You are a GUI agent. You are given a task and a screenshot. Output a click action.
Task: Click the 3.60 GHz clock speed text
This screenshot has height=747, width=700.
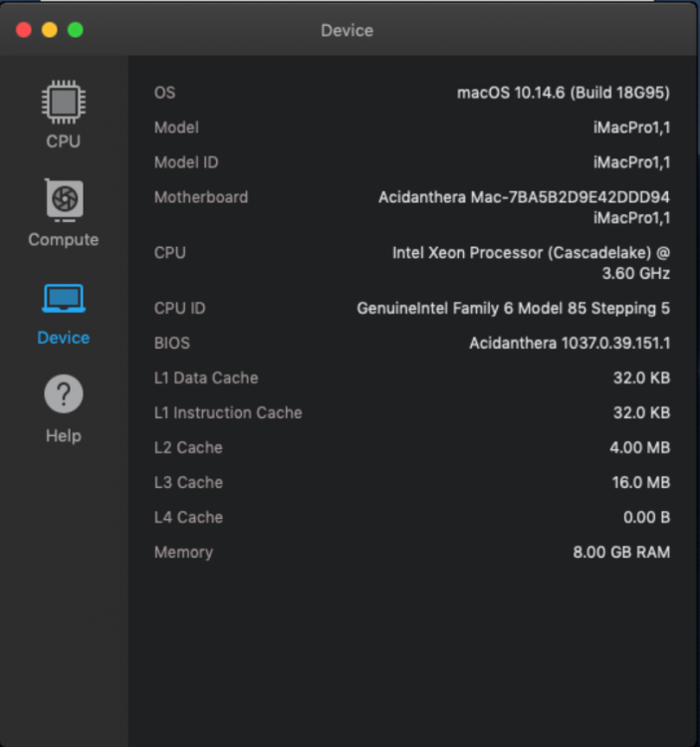point(635,274)
